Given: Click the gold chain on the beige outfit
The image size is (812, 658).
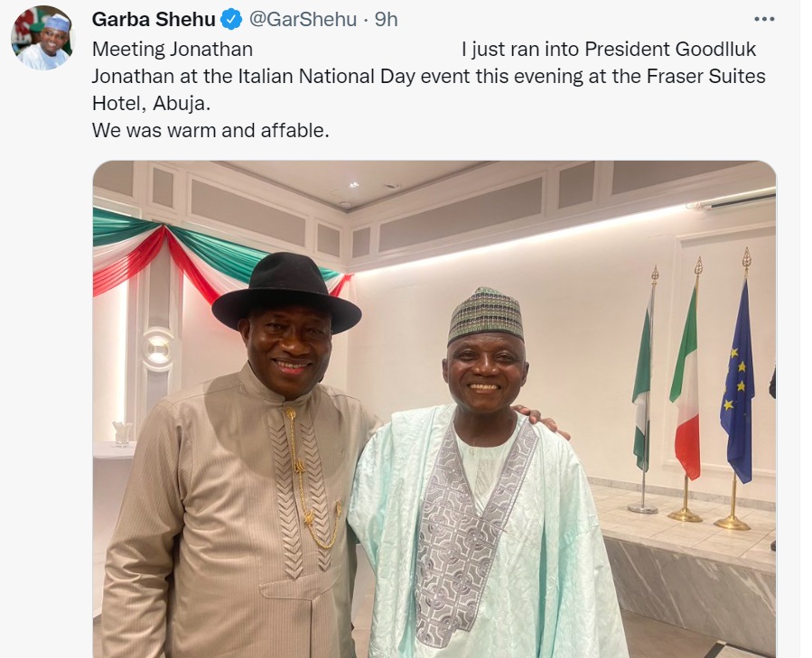Looking at the screenshot, I should 304,478.
